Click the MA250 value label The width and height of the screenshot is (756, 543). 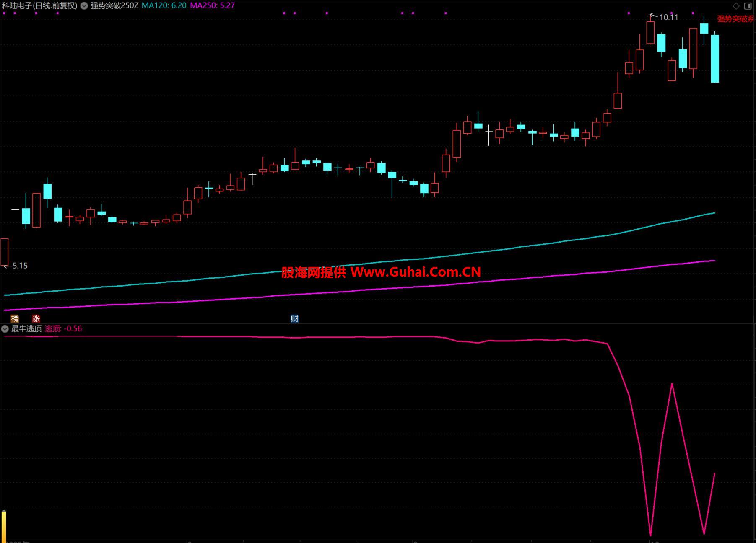tap(212, 6)
